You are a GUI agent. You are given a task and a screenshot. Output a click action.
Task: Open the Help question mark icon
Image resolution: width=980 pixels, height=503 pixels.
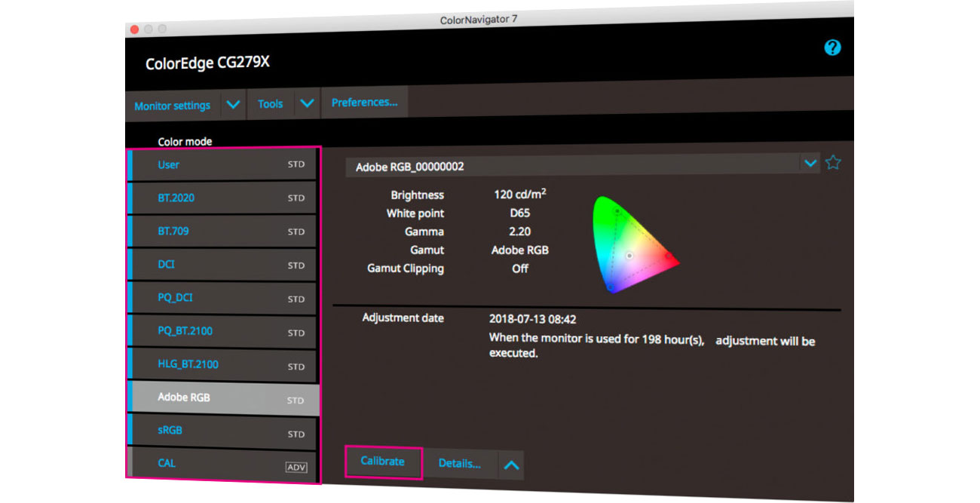pos(833,48)
